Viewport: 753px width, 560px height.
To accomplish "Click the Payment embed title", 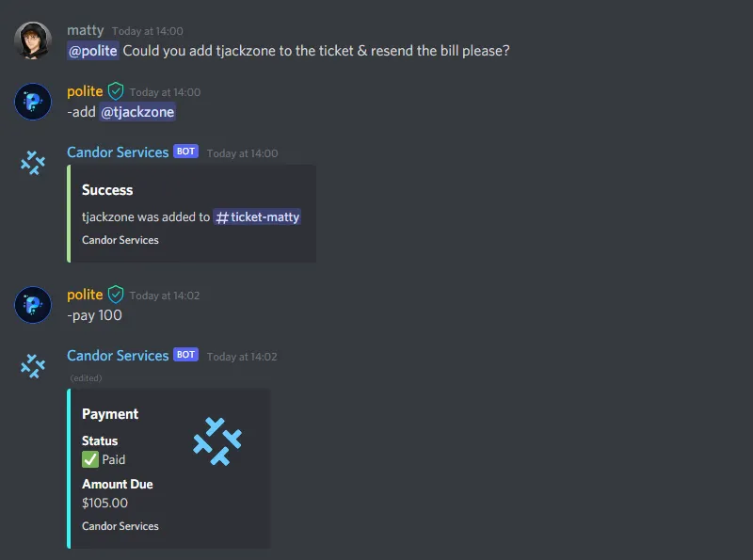I will tap(110, 414).
